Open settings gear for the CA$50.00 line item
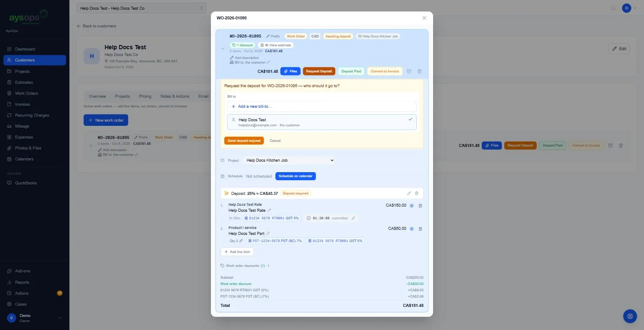The height and width of the screenshot is (330, 644). click(412, 229)
